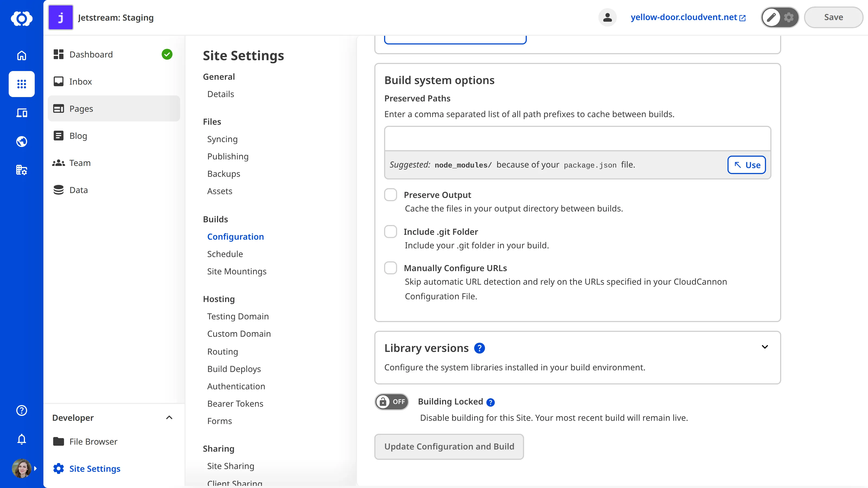This screenshot has width=868, height=488.
Task: Enable Preserve Output checkbox
Action: [391, 195]
